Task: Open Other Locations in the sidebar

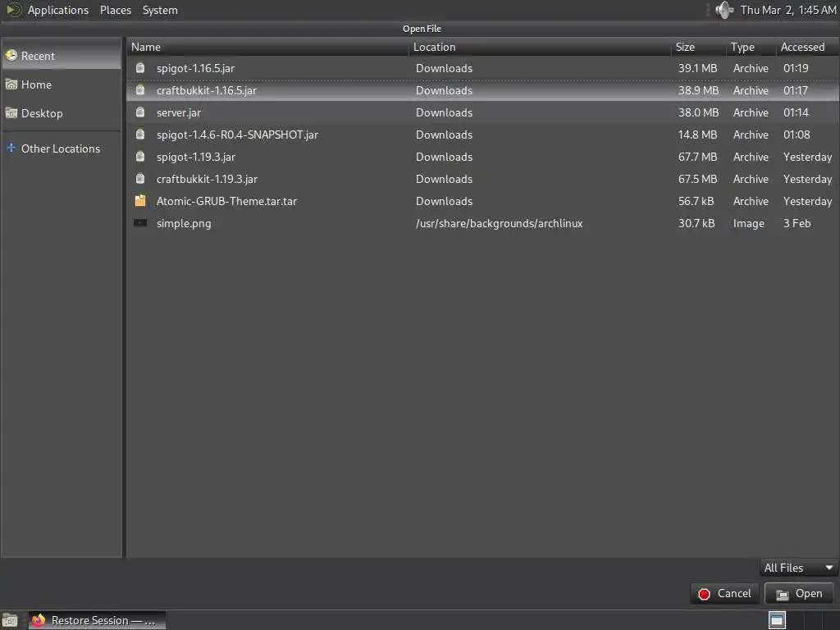Action: pyautogui.click(x=62, y=148)
